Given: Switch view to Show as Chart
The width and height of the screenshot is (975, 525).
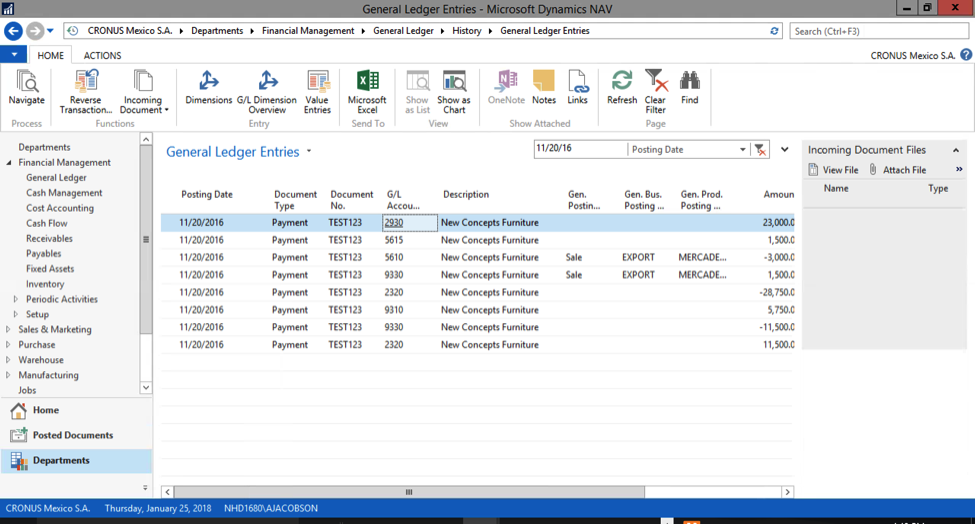Looking at the screenshot, I should click(x=454, y=92).
